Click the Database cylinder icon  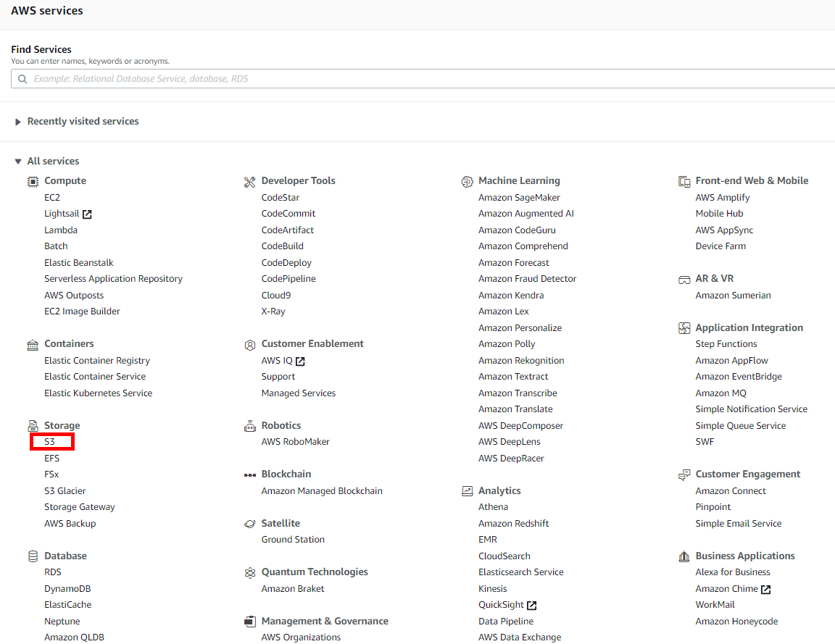coord(33,556)
